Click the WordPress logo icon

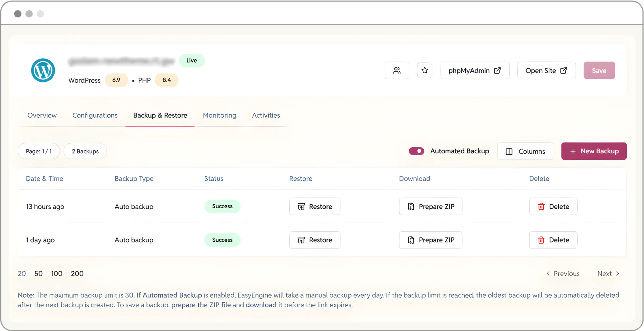coord(43,70)
